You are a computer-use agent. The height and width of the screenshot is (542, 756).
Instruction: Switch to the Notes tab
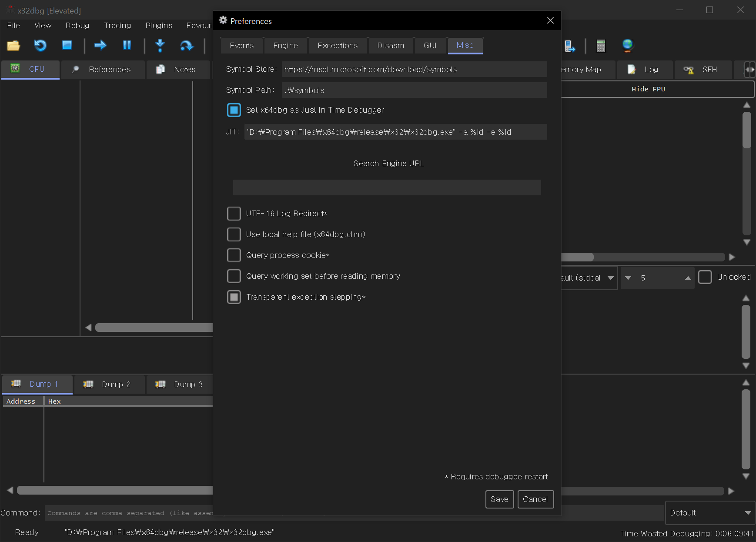178,70
